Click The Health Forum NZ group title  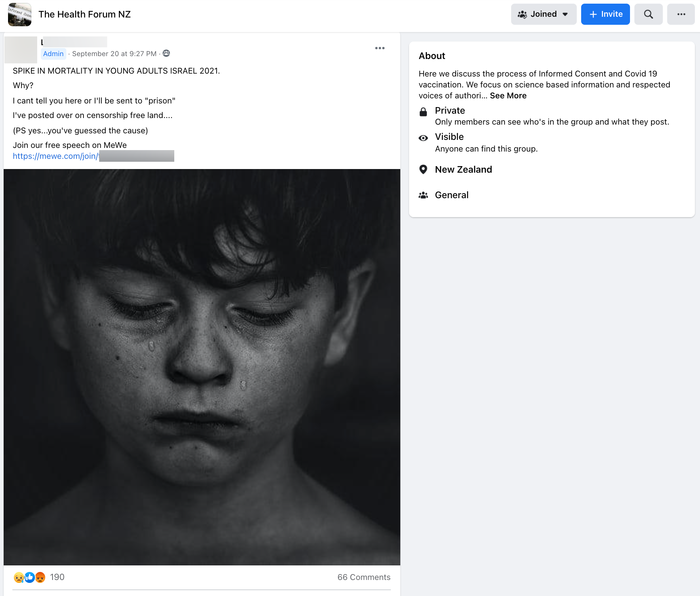pos(85,14)
